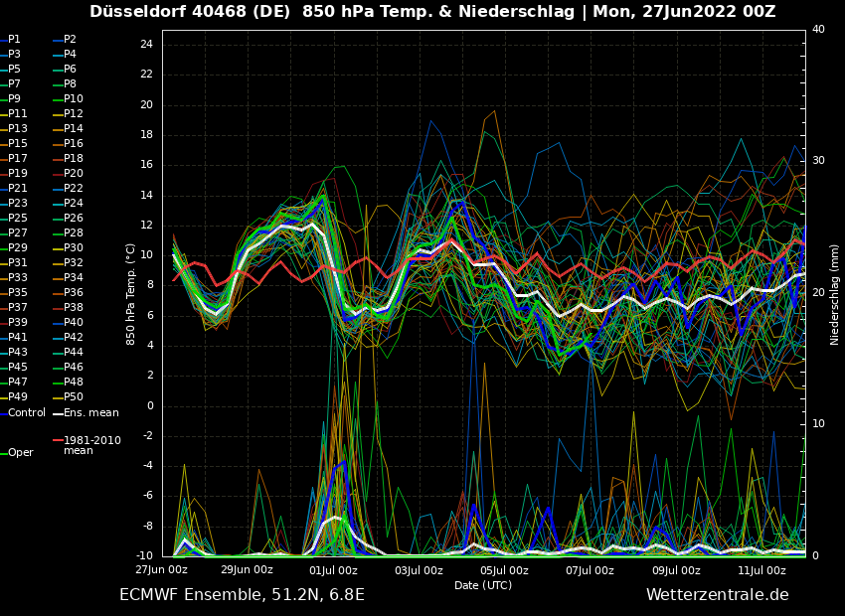The width and height of the screenshot is (845, 616).
Task: Click the 40 tick on precipitation axis
Action: tap(818, 30)
